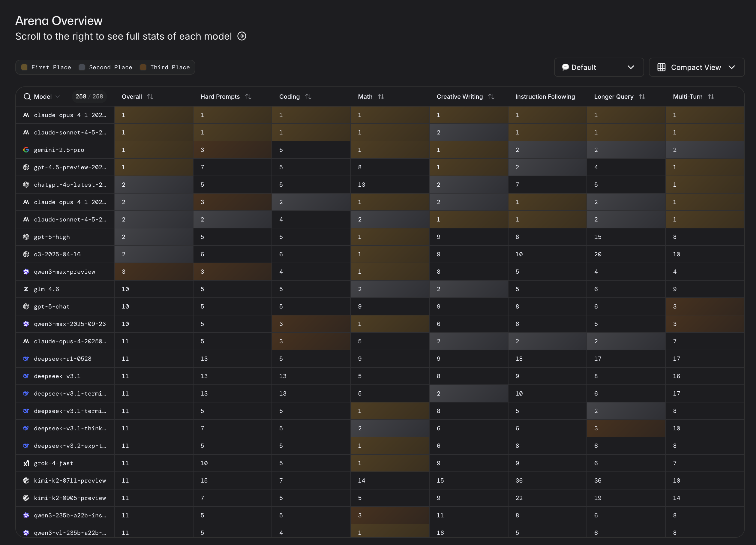
Task: Click the circled arrow next to scroll hint
Action: [x=242, y=36]
